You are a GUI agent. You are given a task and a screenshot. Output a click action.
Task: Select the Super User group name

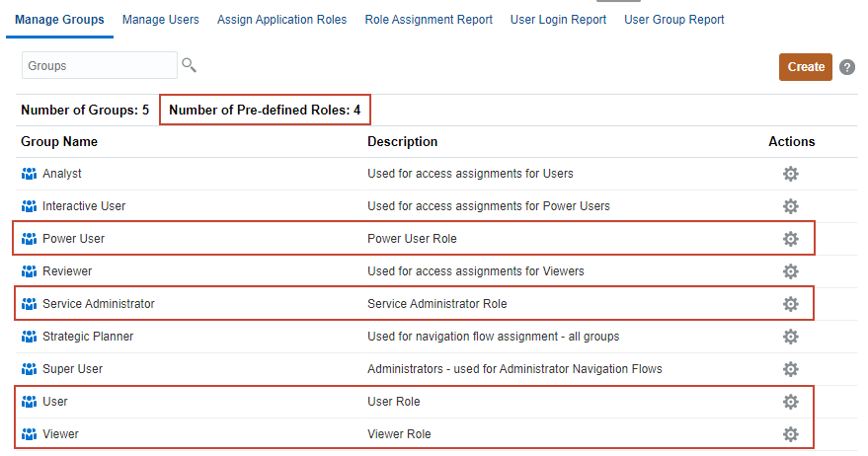point(72,369)
